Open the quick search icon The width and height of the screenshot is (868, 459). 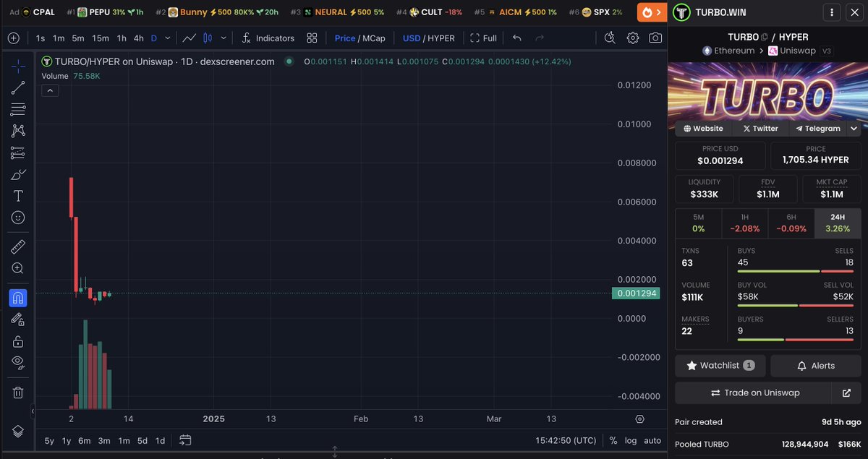point(610,38)
